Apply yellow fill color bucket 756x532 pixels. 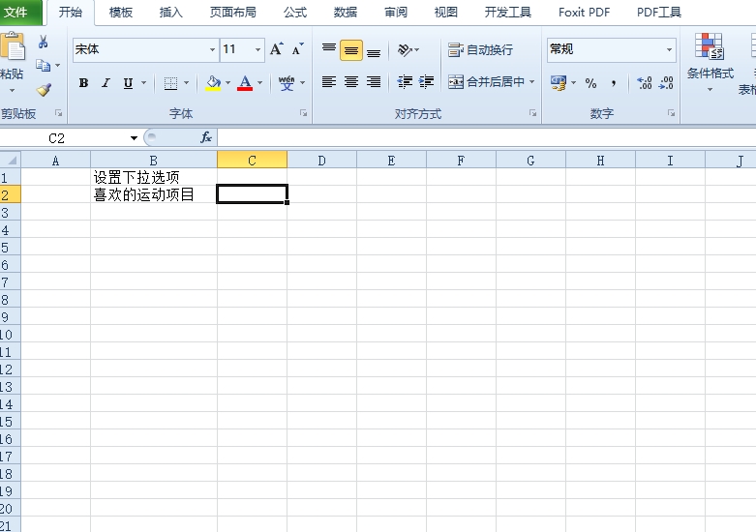click(x=213, y=83)
